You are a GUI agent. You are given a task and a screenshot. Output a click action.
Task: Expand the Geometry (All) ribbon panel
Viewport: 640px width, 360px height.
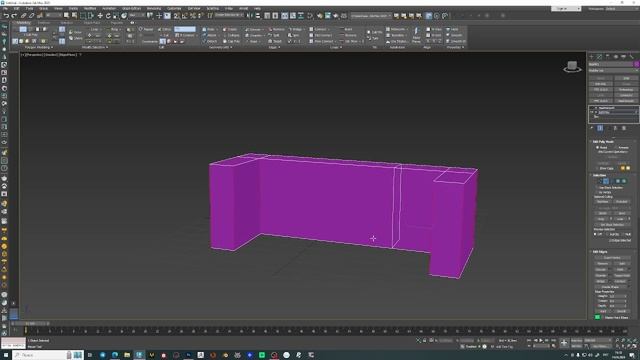click(220, 47)
